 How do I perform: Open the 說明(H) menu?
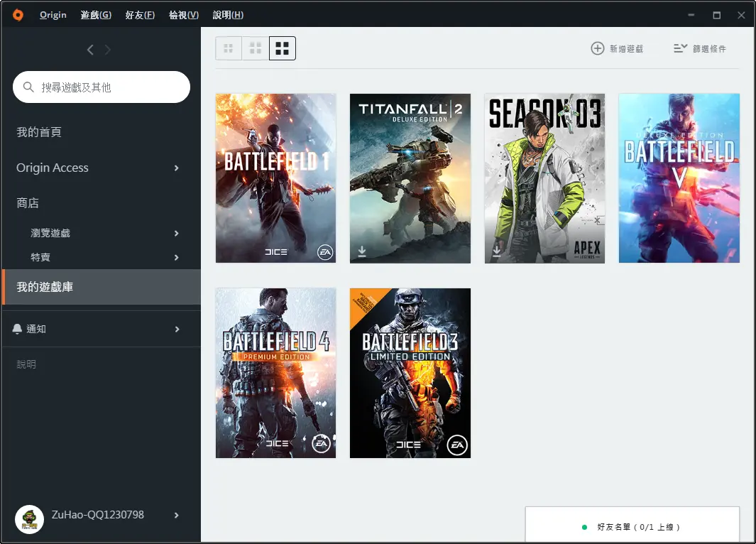pyautogui.click(x=228, y=15)
